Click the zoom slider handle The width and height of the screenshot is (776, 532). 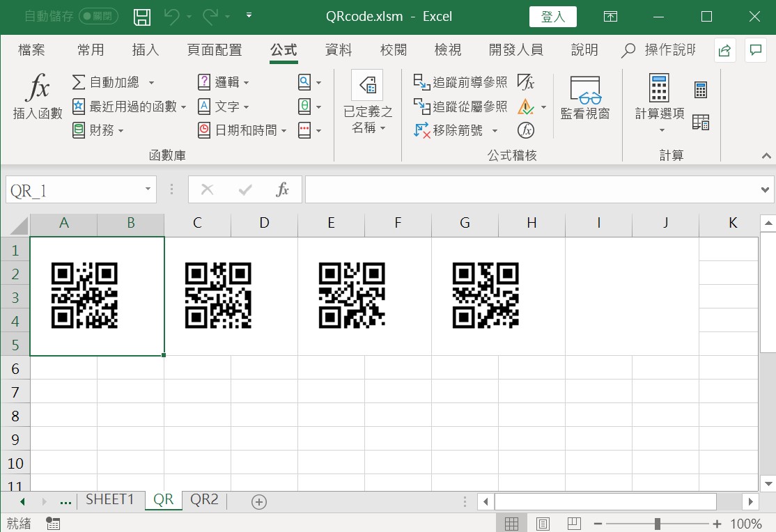[657, 524]
